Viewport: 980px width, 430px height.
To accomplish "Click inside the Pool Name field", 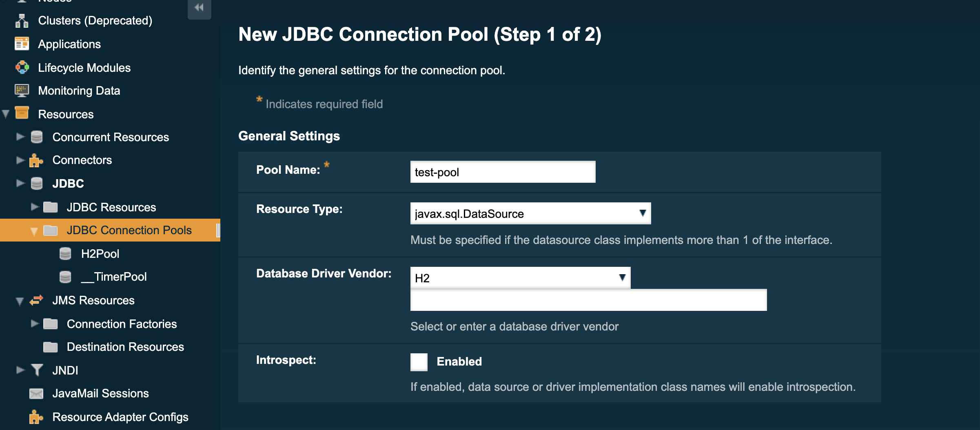I will point(503,172).
